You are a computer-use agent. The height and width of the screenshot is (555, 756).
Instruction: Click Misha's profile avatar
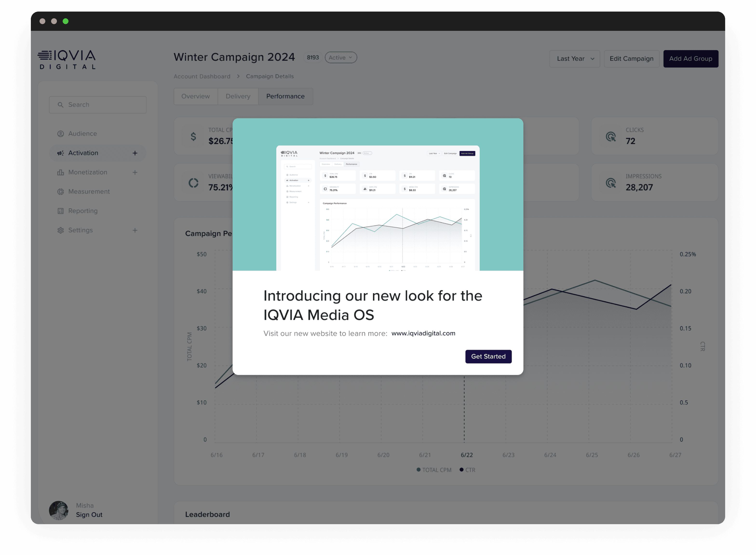59,510
